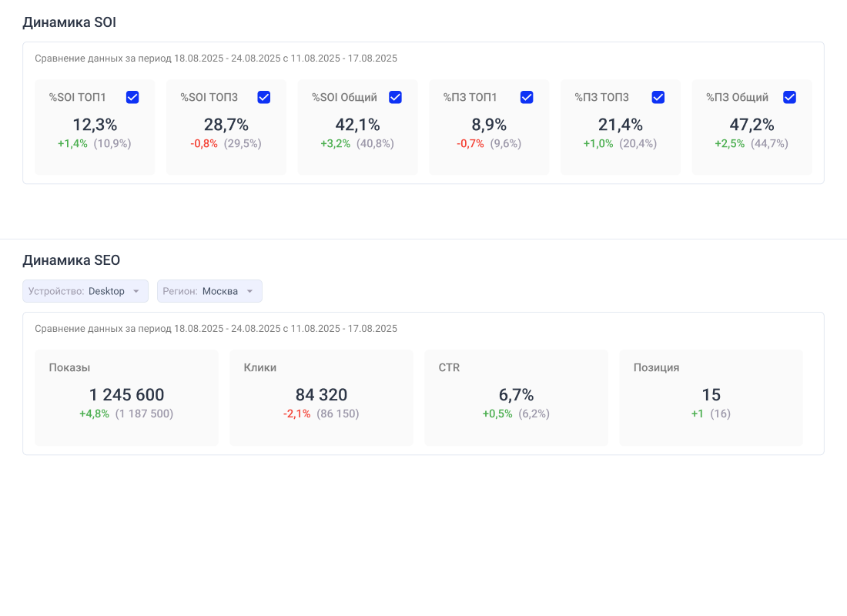Click the Динамика SOI heading
The height and width of the screenshot is (616, 847).
pos(69,22)
